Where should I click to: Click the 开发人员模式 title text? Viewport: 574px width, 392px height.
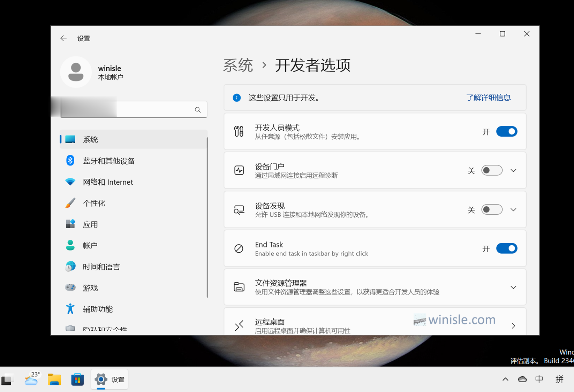pyautogui.click(x=277, y=128)
